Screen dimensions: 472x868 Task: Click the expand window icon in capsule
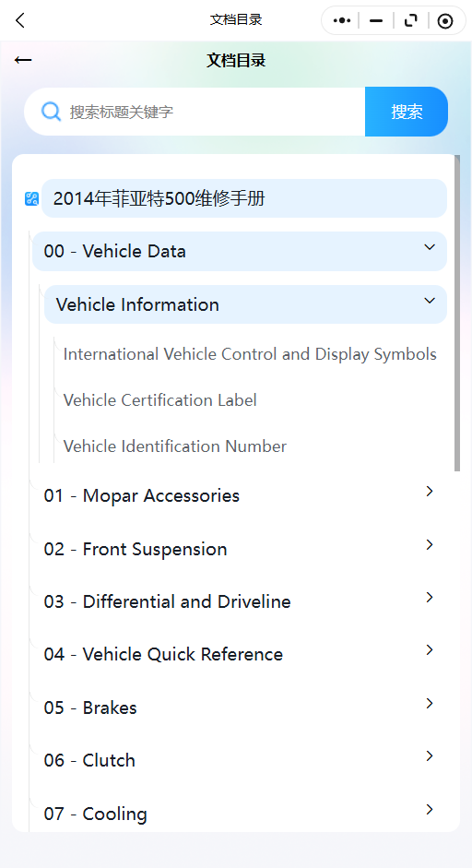tap(410, 21)
